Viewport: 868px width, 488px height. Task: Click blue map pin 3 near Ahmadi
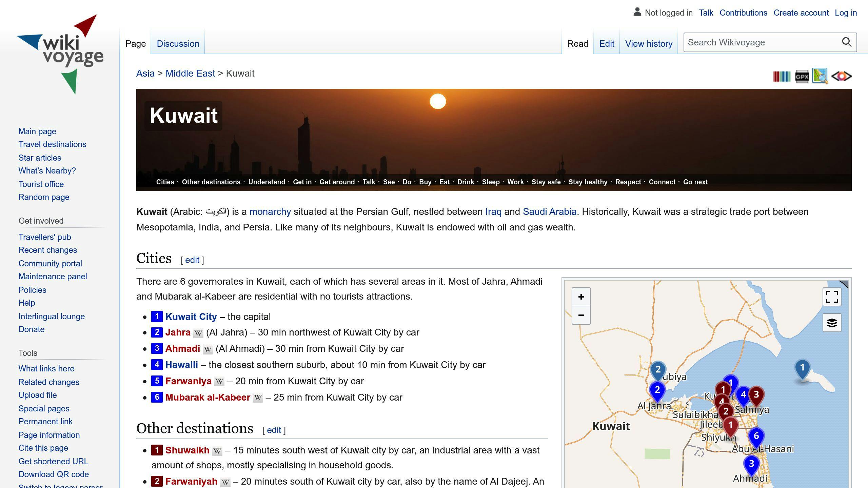point(751,465)
